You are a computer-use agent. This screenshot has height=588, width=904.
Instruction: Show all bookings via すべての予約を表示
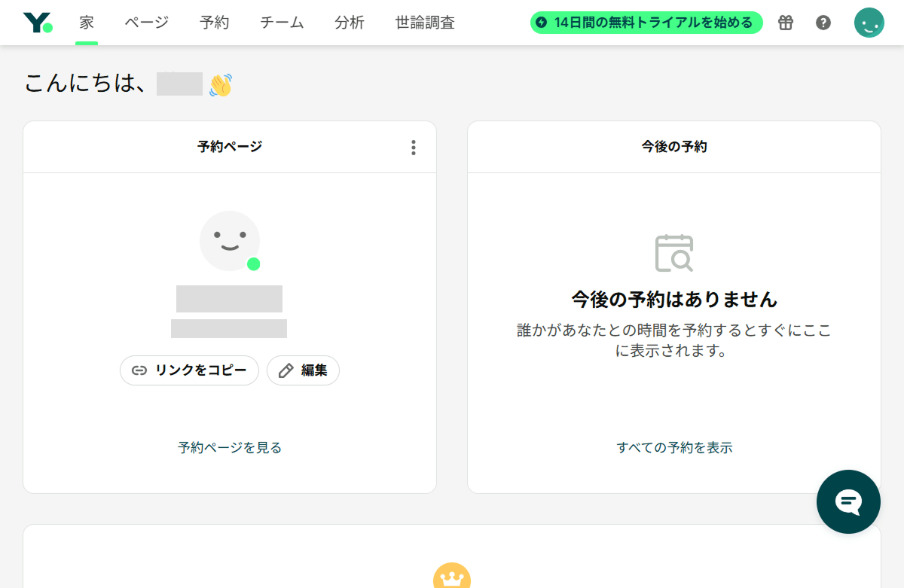(674, 447)
